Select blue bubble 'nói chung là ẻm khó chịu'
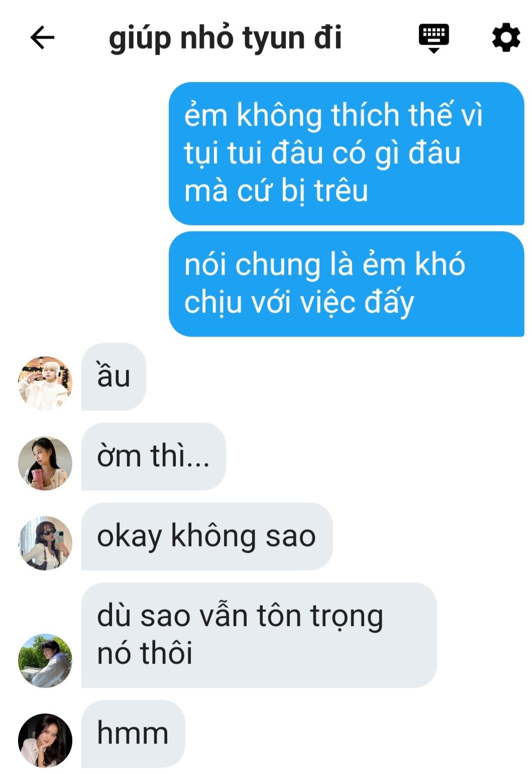This screenshot has height=774, width=532. [x=346, y=284]
